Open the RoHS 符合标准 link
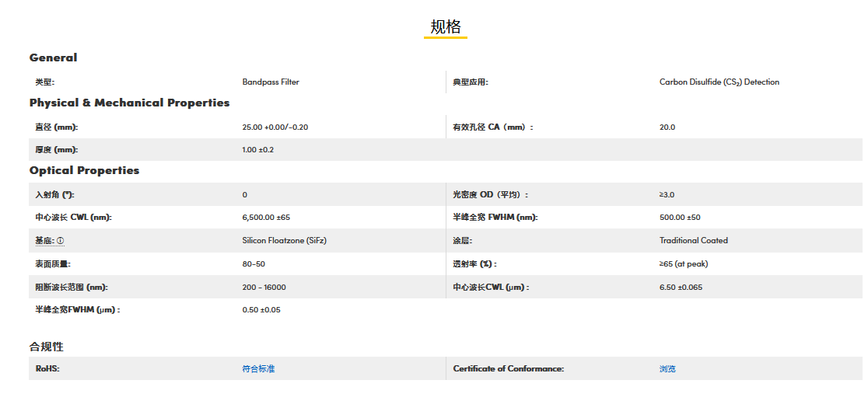The width and height of the screenshot is (868, 394). pos(258,368)
